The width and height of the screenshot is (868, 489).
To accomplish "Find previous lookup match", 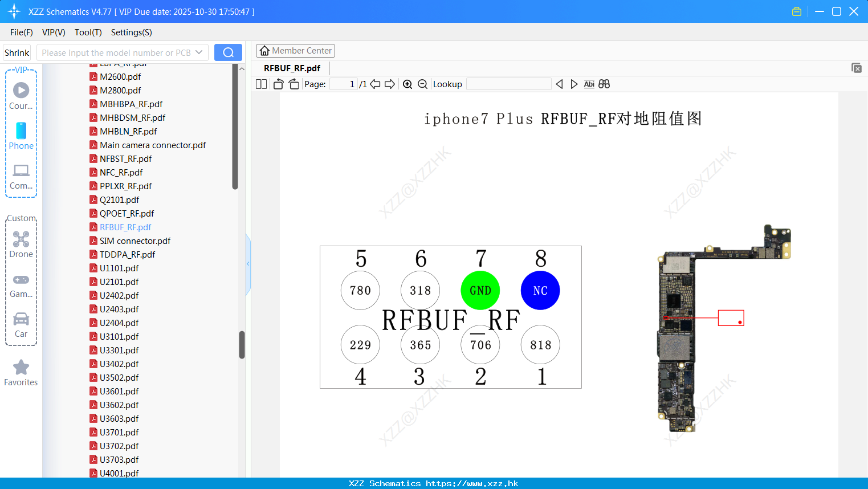I will pyautogui.click(x=559, y=84).
